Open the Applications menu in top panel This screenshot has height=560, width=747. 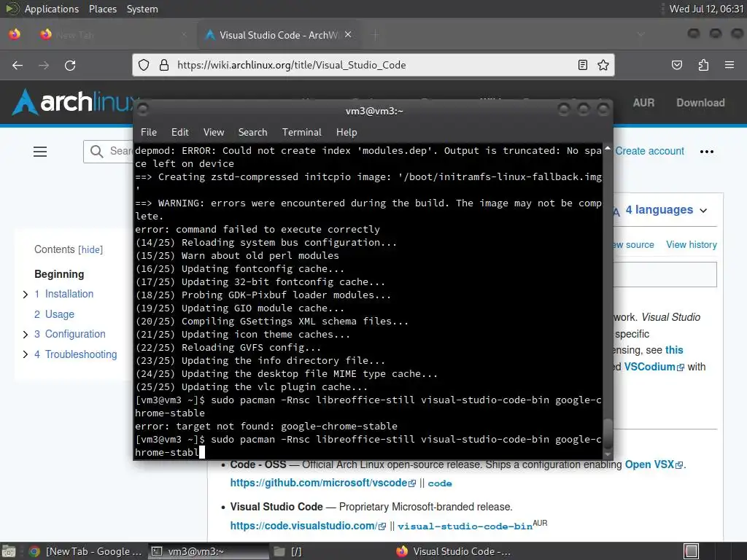tap(52, 9)
